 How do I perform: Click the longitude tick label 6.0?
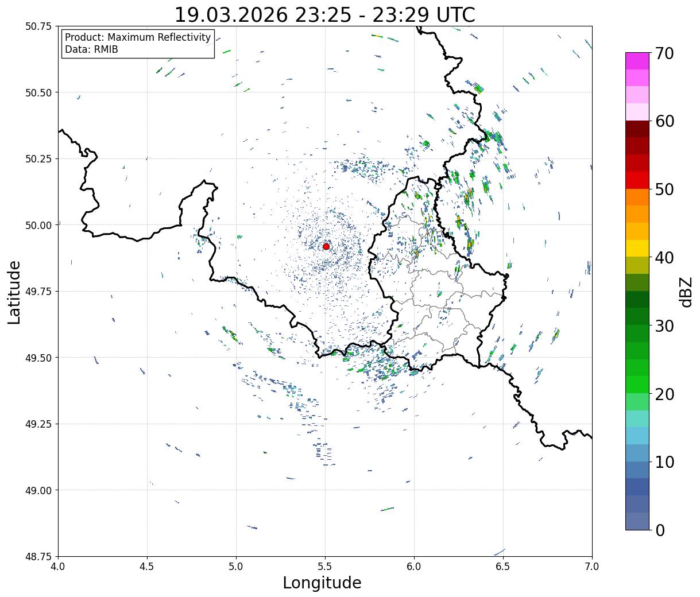pyautogui.click(x=414, y=567)
